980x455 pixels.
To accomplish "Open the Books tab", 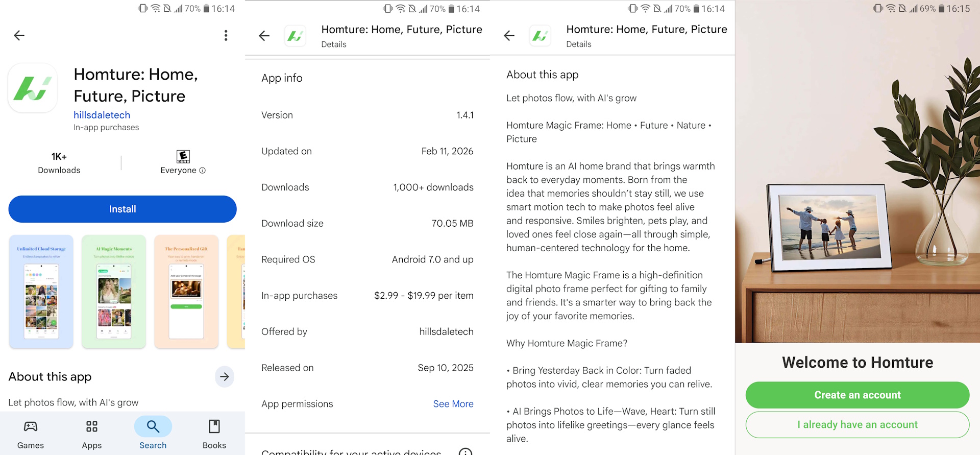I will coord(214,434).
